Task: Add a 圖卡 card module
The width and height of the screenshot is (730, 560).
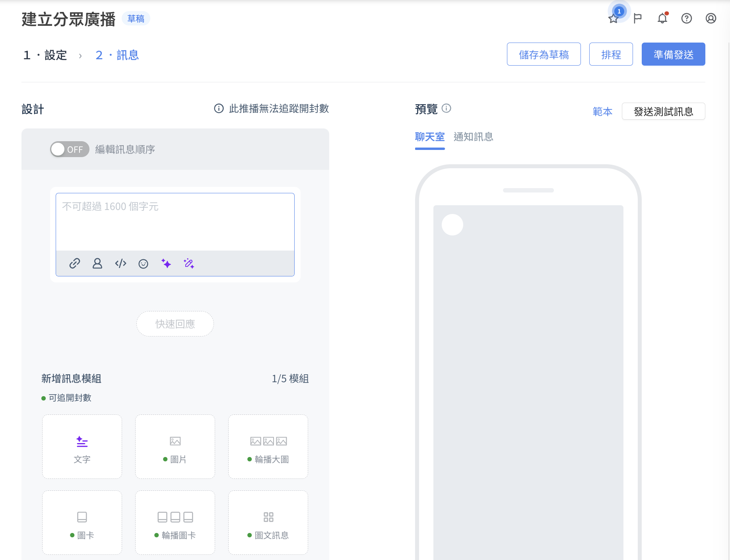Action: (x=82, y=523)
